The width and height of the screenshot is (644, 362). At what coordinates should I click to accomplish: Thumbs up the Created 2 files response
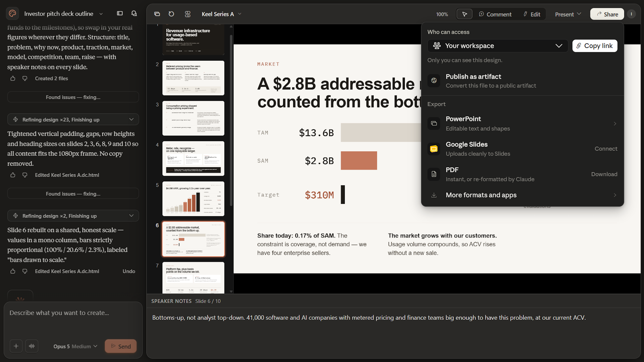[x=13, y=78]
